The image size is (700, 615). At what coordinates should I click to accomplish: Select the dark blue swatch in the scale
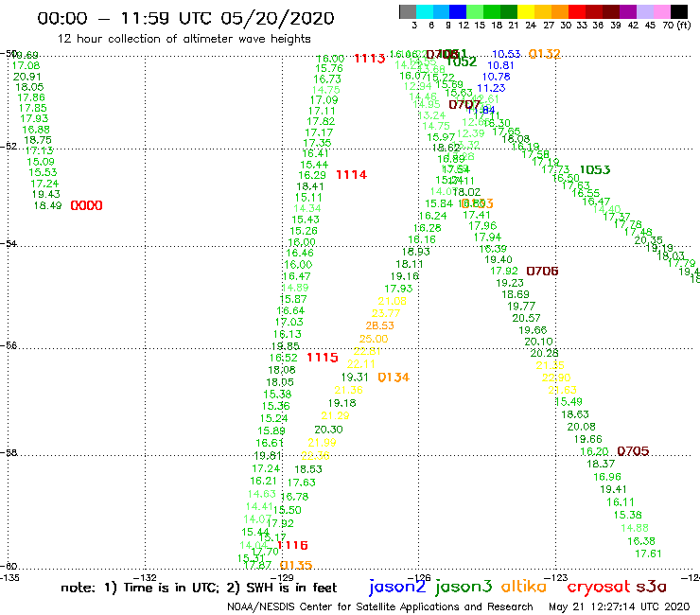click(x=458, y=11)
